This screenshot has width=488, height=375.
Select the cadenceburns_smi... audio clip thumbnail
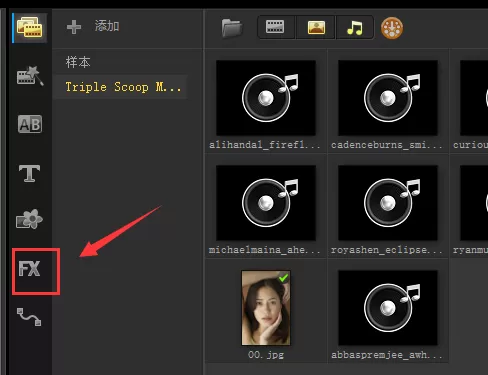pos(388,98)
